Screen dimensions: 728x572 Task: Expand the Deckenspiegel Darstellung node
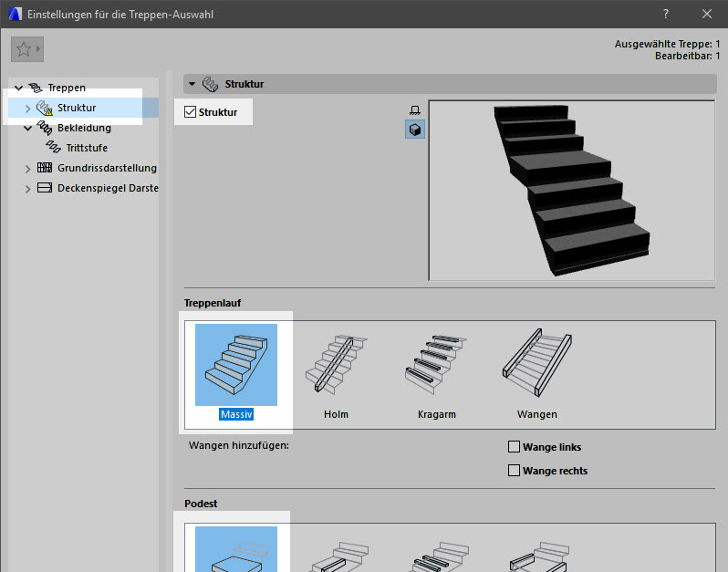pos(28,189)
